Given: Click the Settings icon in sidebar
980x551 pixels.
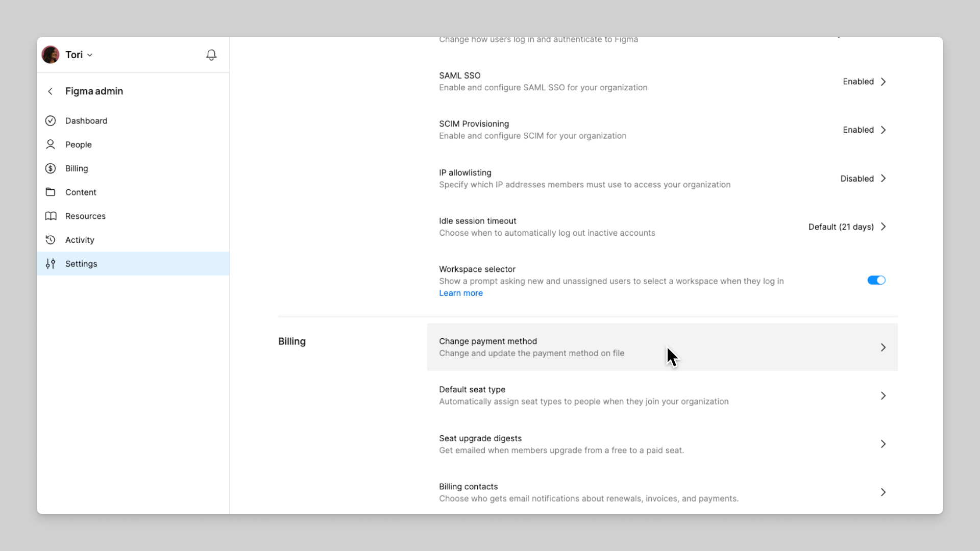Looking at the screenshot, I should point(51,264).
